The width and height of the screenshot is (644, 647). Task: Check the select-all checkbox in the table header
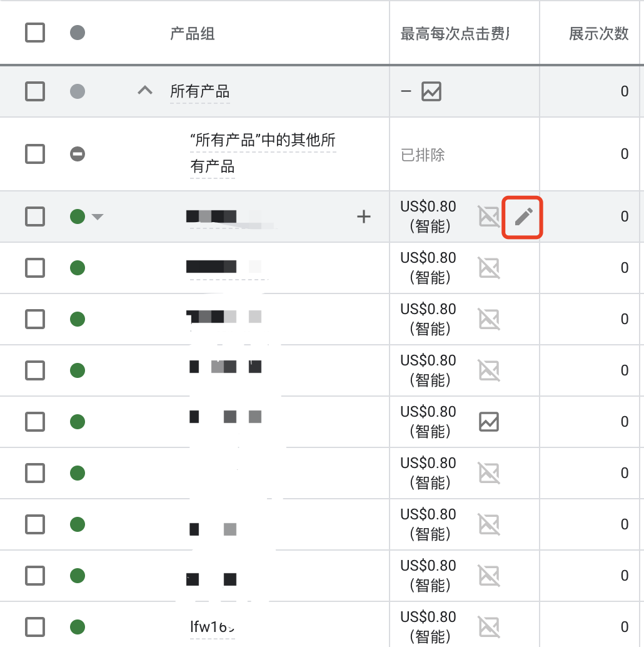click(34, 33)
